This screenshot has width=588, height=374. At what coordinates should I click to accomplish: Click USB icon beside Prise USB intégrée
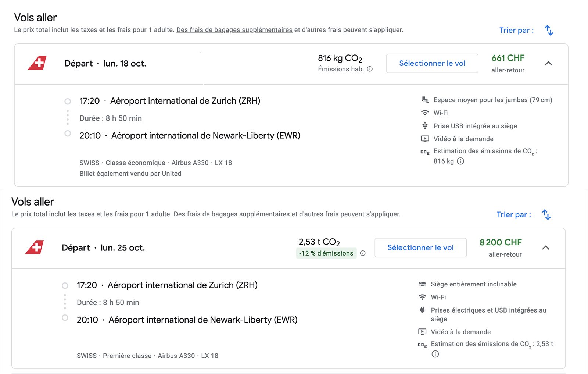click(x=425, y=126)
